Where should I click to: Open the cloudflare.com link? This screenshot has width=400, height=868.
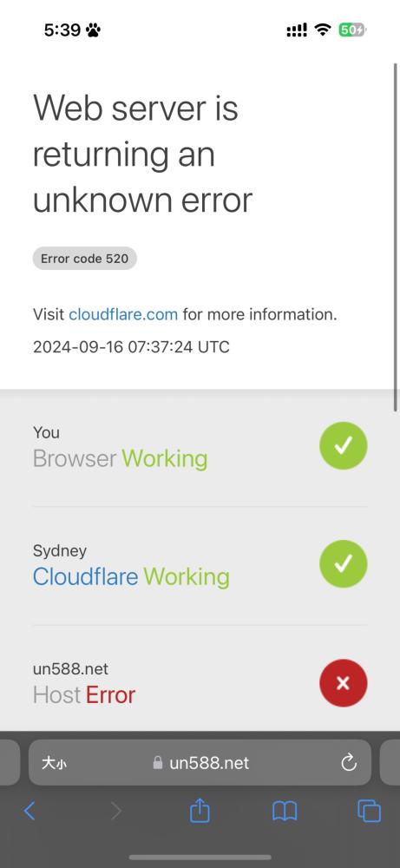coord(123,314)
